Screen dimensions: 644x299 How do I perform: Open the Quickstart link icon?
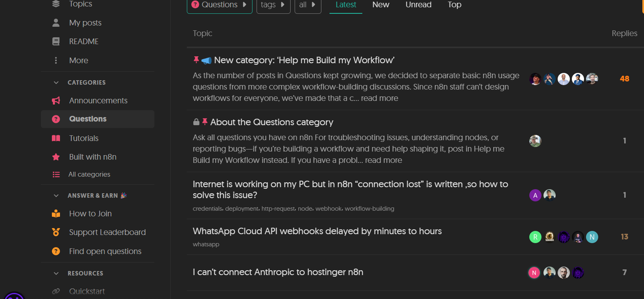tap(56, 291)
